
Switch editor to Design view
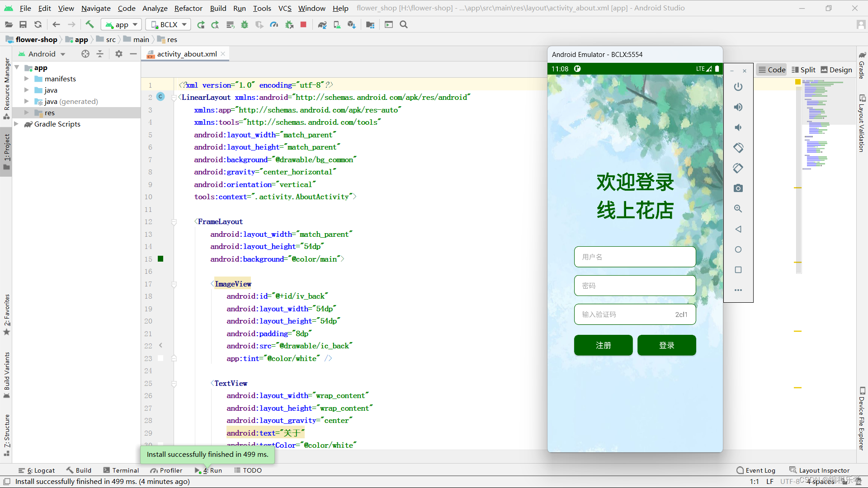pyautogui.click(x=836, y=70)
